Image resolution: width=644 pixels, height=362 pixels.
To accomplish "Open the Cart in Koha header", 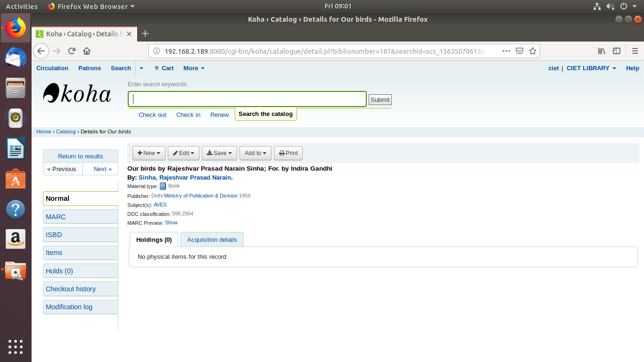I will [164, 68].
